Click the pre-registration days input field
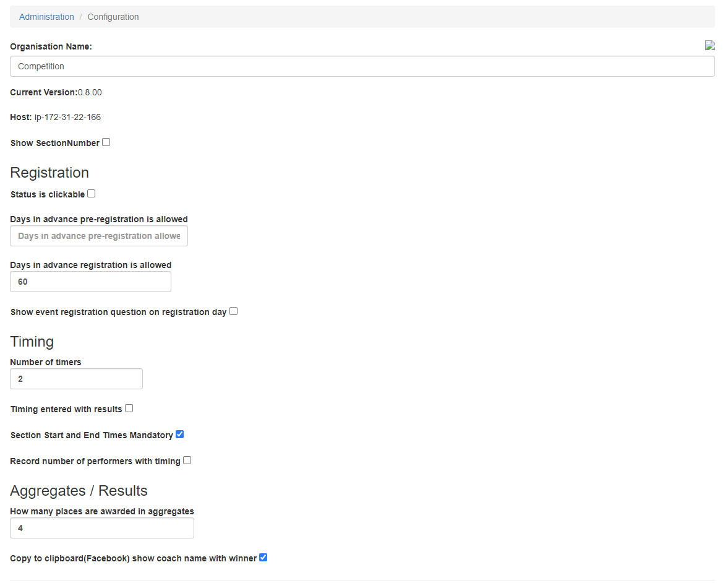 click(x=99, y=236)
